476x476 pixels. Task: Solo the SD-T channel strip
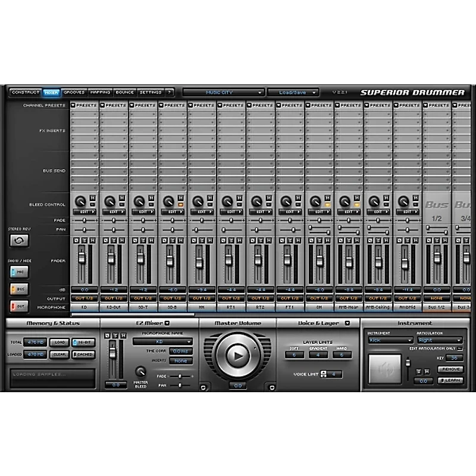click(x=143, y=240)
